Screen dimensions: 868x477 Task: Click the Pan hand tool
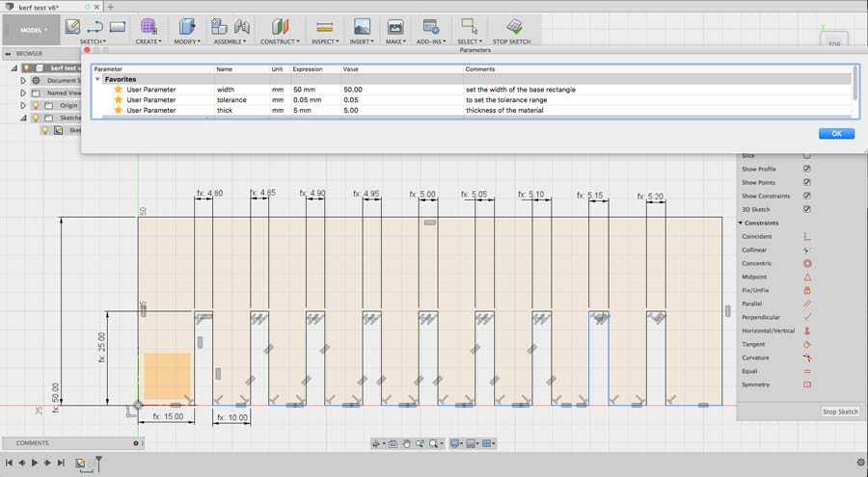coord(407,443)
